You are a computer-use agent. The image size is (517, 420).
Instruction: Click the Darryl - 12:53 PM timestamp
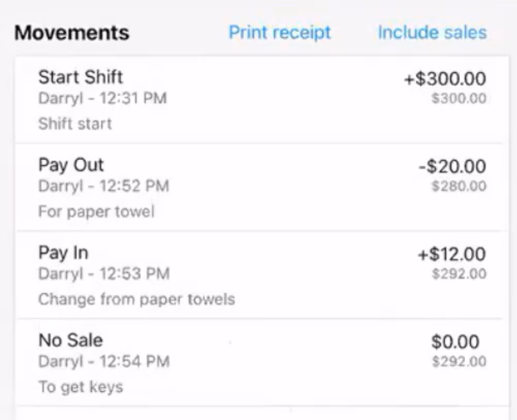pyautogui.click(x=104, y=274)
